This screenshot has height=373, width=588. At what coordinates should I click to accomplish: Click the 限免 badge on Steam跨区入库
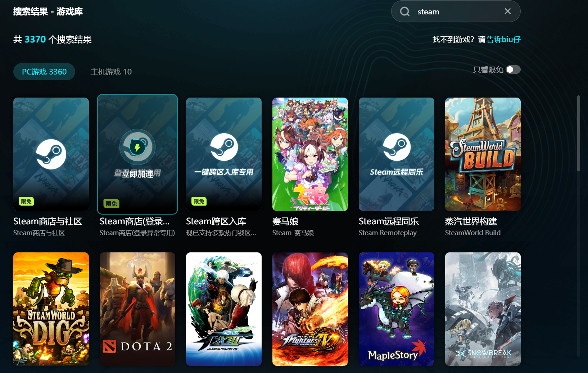[199, 201]
